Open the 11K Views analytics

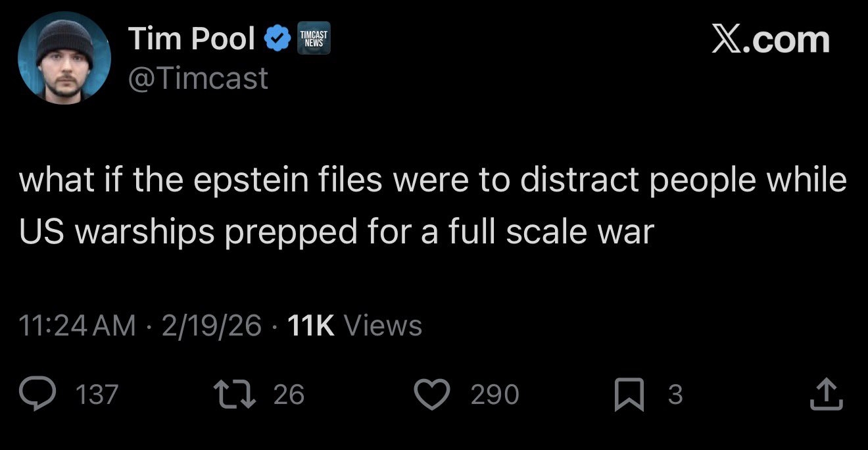point(355,325)
